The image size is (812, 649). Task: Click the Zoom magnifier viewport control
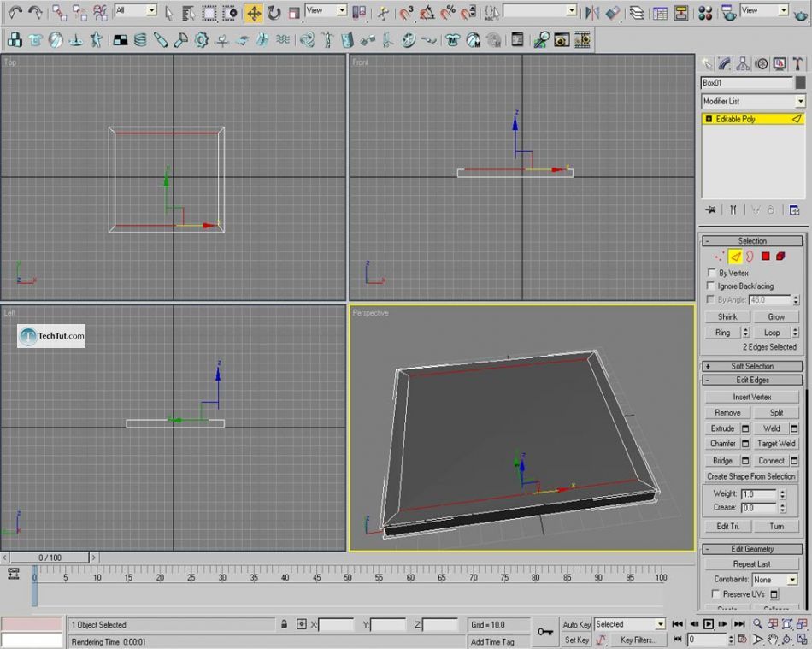pos(757,623)
